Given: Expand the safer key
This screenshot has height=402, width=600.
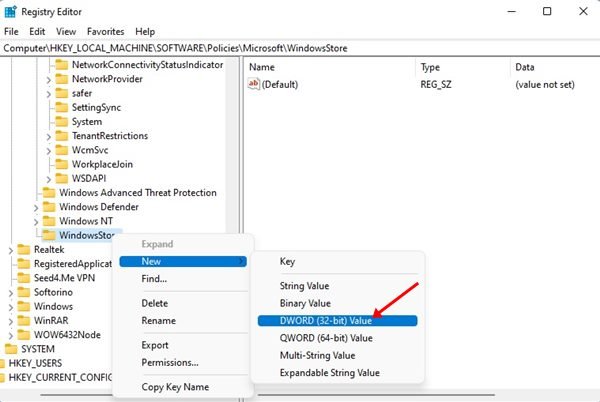Looking at the screenshot, I should pyautogui.click(x=49, y=94).
